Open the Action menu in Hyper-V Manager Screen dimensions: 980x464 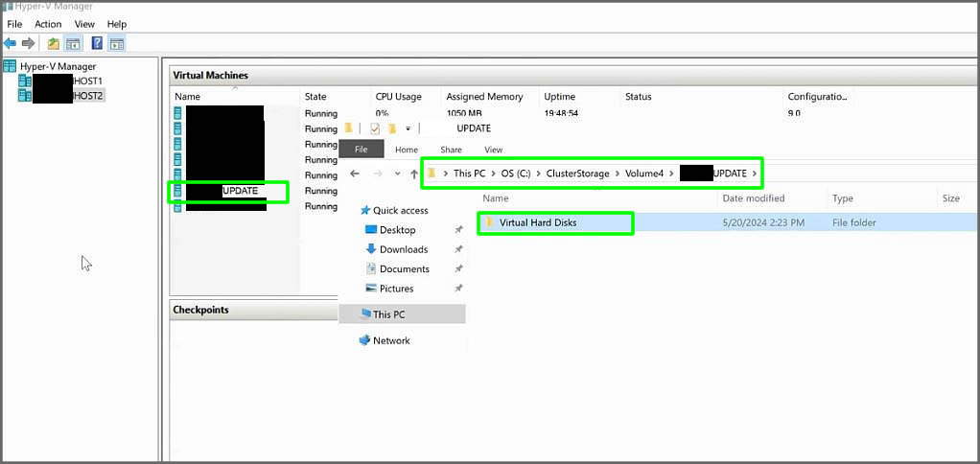click(48, 24)
